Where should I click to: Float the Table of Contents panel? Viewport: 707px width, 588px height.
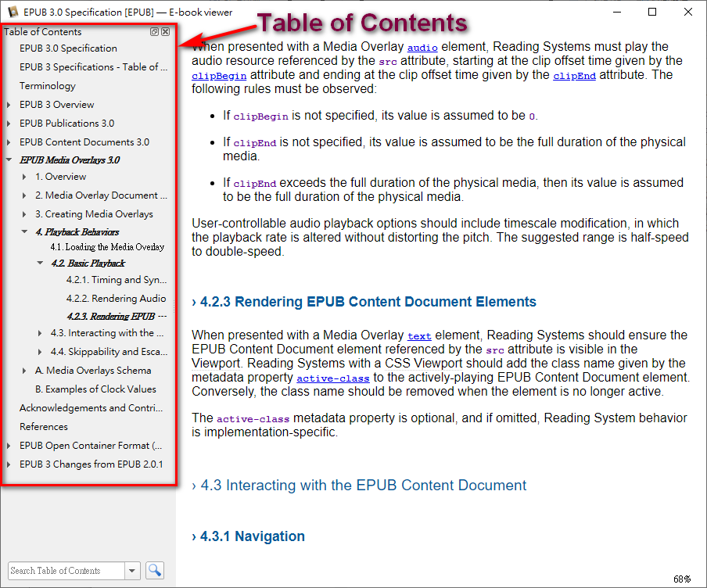[154, 31]
